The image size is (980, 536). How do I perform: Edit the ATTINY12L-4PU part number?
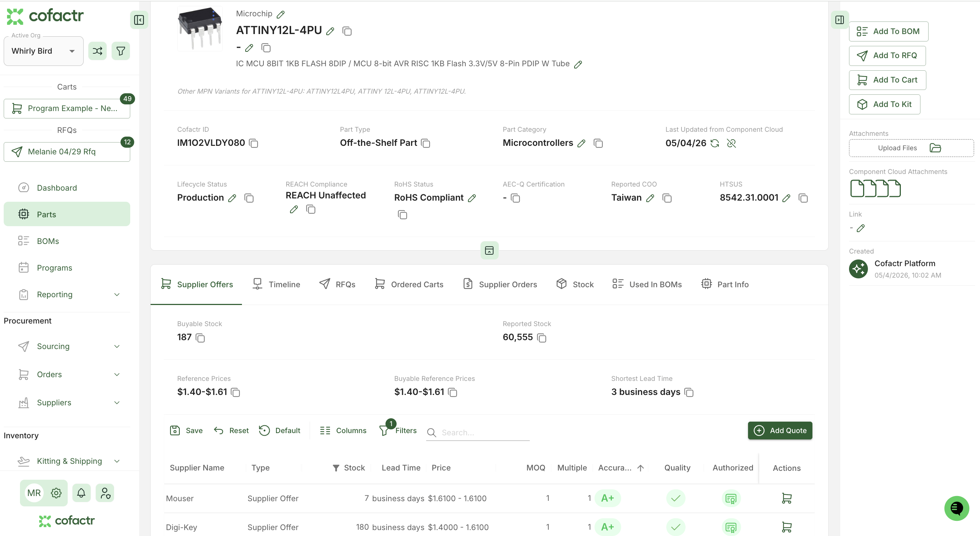330,31
